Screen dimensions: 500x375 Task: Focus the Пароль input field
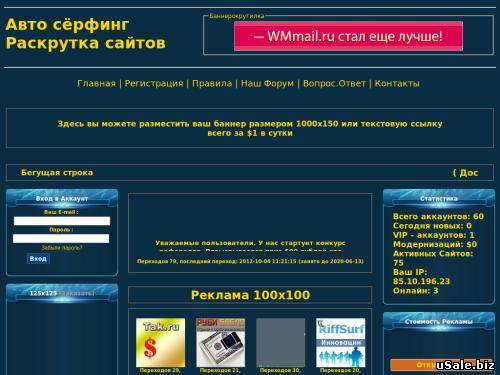[x=61, y=238]
